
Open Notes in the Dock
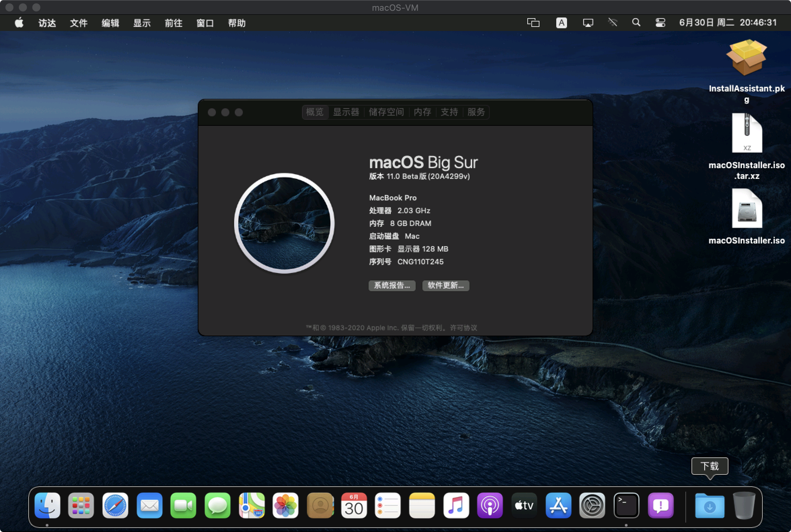coord(422,505)
